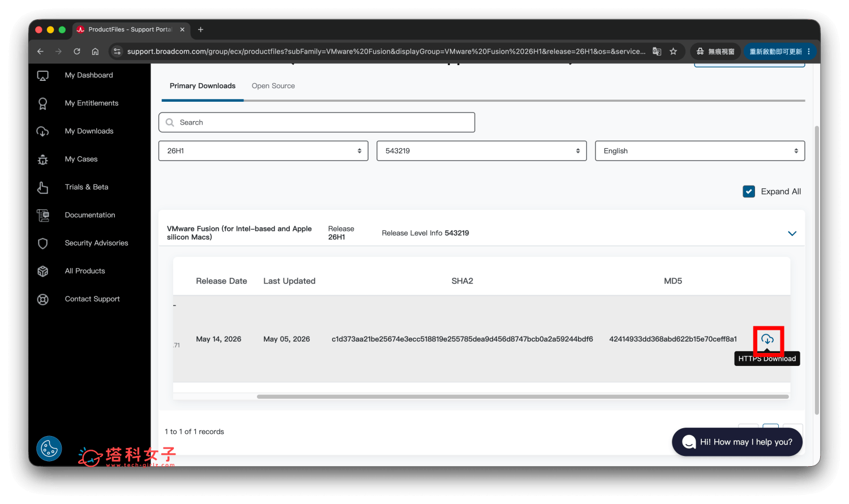The height and width of the screenshot is (504, 849).
Task: Click the vertical page scrollbar
Action: pyautogui.click(x=817, y=270)
